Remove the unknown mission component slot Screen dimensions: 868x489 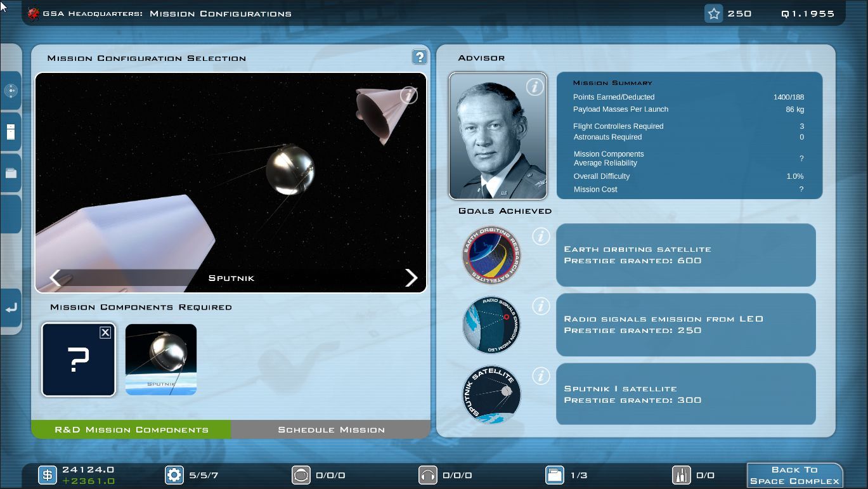pyautogui.click(x=105, y=332)
